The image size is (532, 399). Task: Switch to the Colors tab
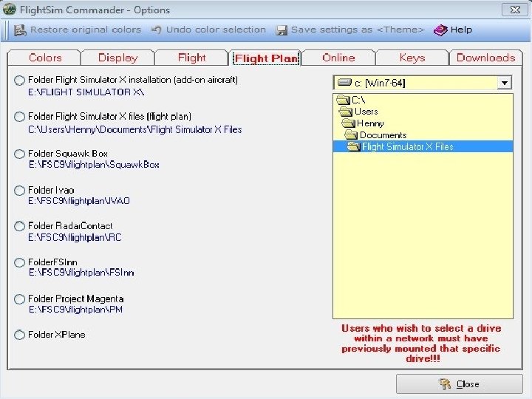(x=44, y=58)
